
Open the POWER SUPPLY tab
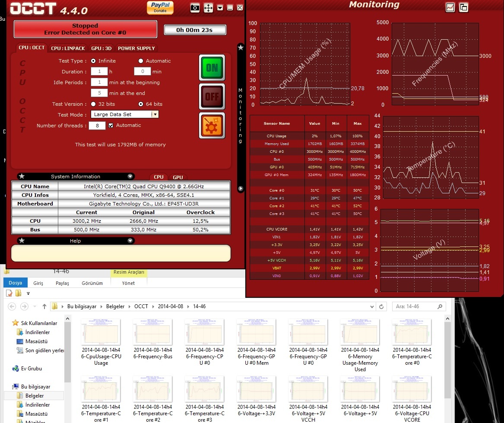point(136,48)
